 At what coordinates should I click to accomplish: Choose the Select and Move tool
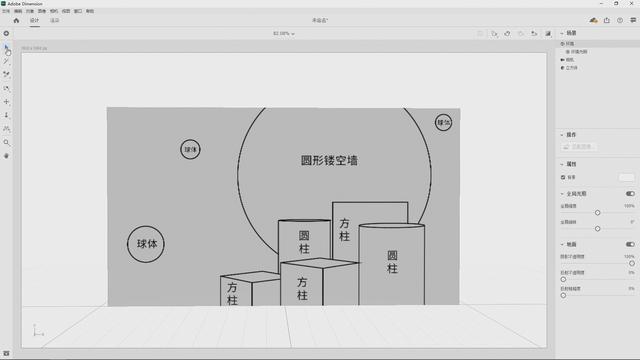(6, 47)
